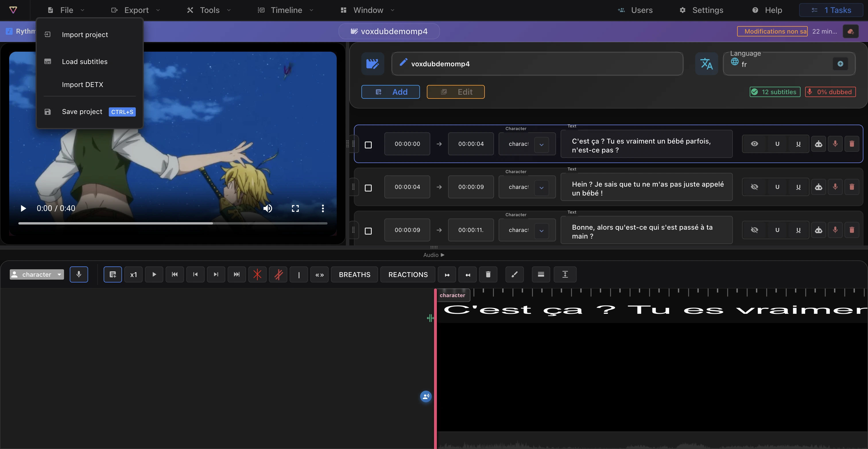Image resolution: width=868 pixels, height=449 pixels.
Task: Delete the first subtitle at 00:00:00
Action: (852, 144)
